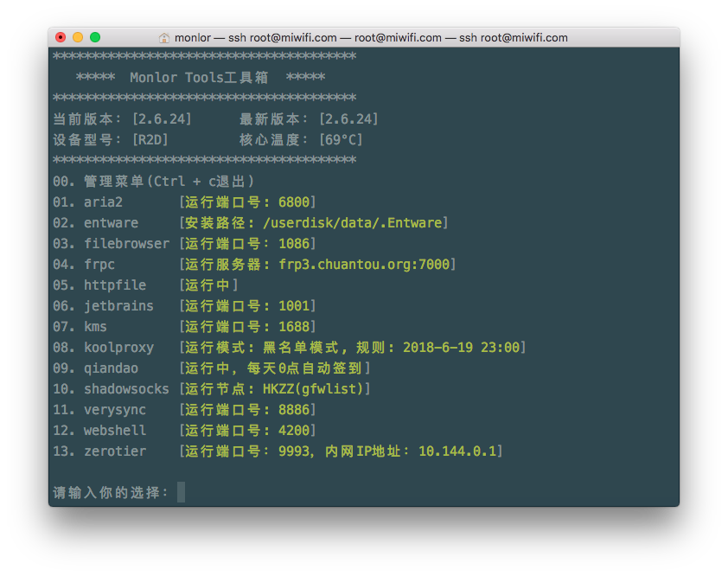Click the qiandao daily sign-in entry

pos(111,368)
